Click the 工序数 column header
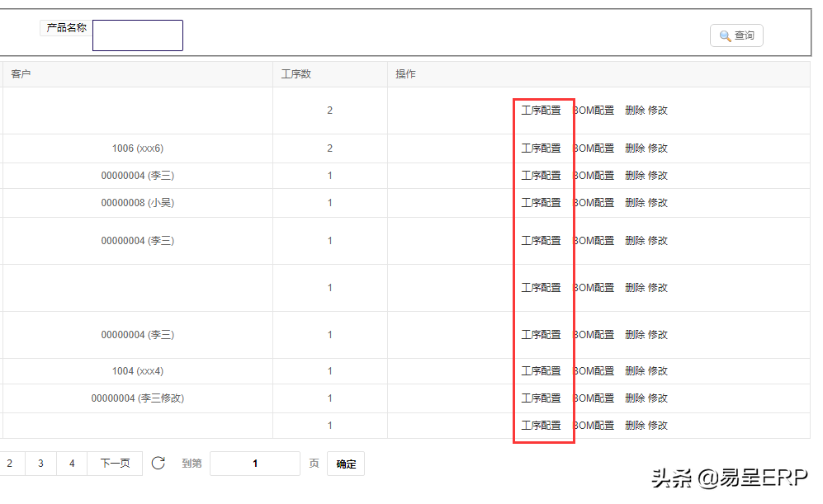This screenshot has width=823, height=504. (296, 74)
